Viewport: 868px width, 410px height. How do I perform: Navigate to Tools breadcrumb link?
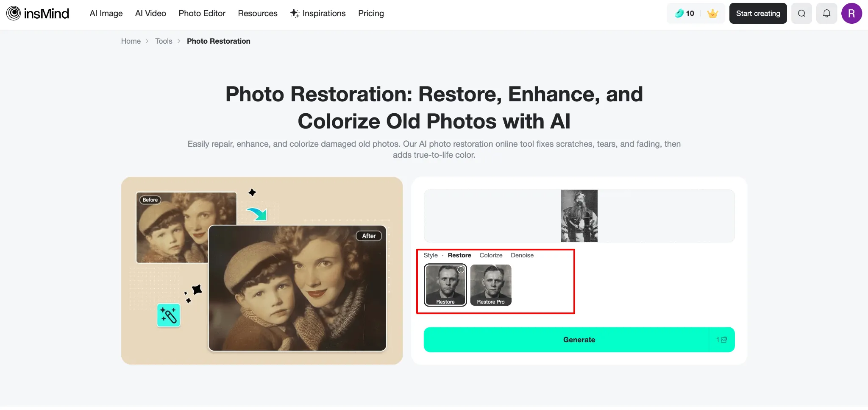coord(164,41)
